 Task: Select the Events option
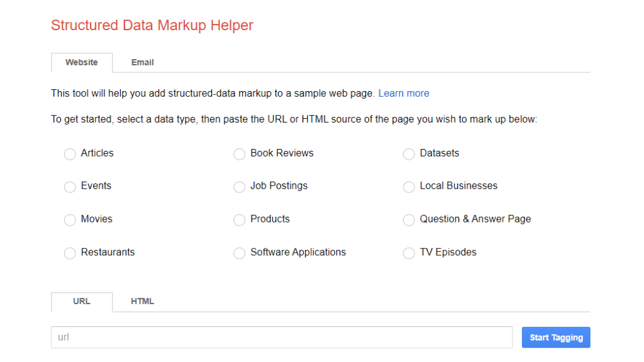coord(70,187)
